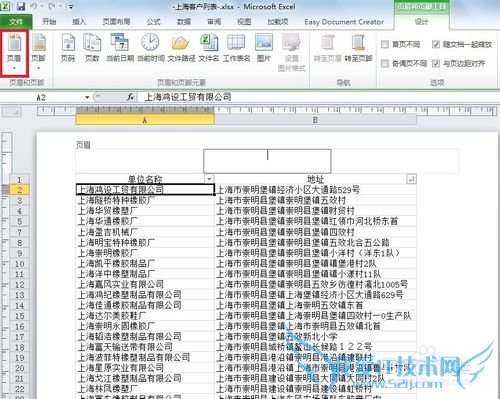Click 转至页眉 go to header

coord(328,49)
